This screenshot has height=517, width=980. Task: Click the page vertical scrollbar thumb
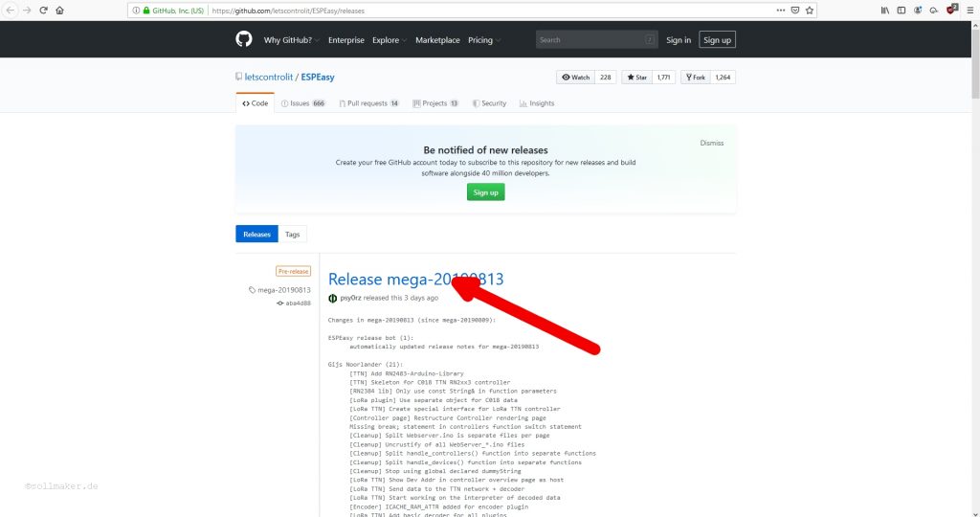coord(975,62)
